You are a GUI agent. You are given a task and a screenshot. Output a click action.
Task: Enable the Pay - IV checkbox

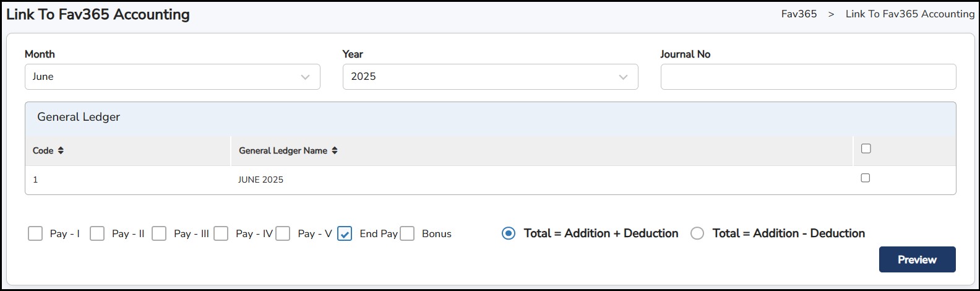(x=221, y=233)
